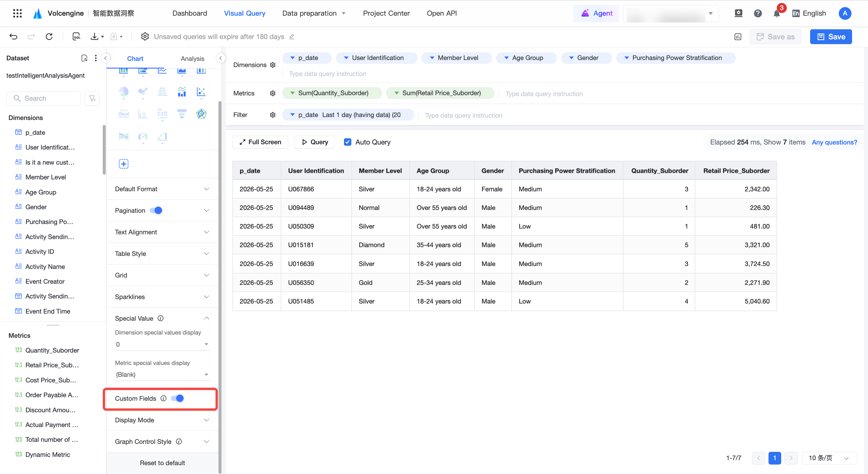The image size is (868, 474).
Task: Select the Word Cloud chart type
Action: pos(124,114)
